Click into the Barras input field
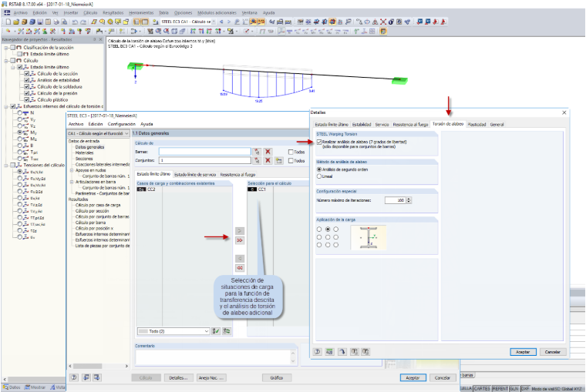The image size is (586, 392). point(205,151)
